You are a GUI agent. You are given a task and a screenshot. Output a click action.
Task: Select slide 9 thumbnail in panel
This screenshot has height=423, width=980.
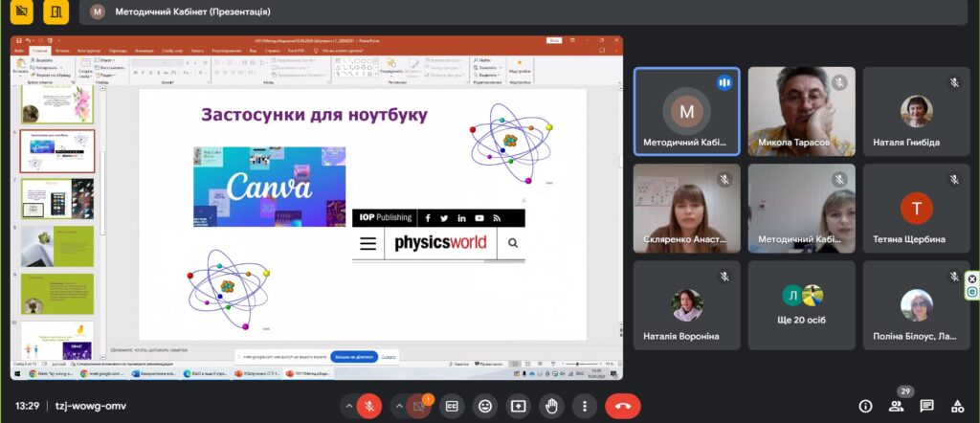tap(56, 294)
